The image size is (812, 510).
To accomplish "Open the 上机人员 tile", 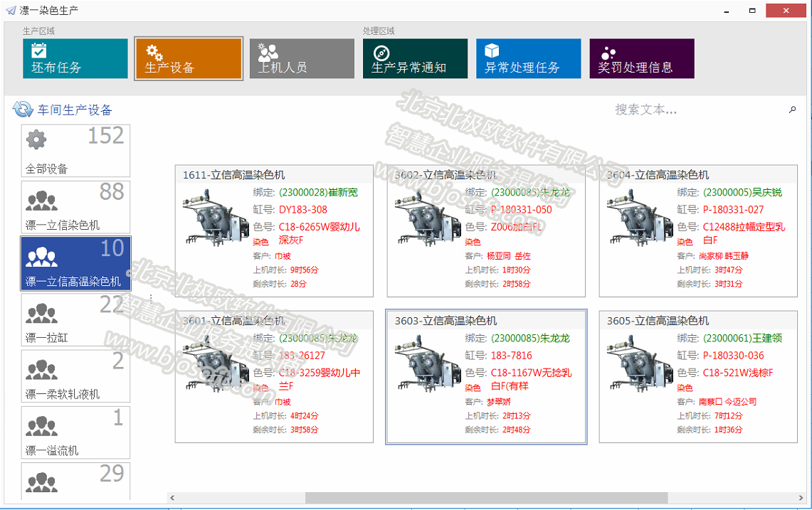I will (302, 58).
